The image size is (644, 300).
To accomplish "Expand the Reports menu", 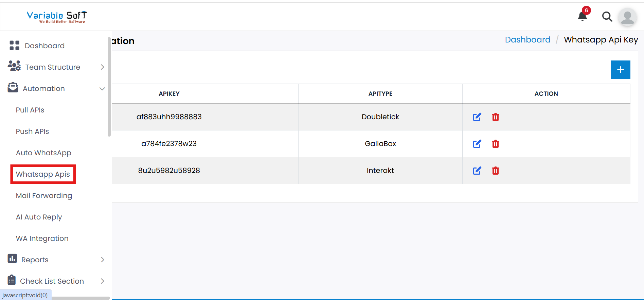I will click(x=35, y=260).
